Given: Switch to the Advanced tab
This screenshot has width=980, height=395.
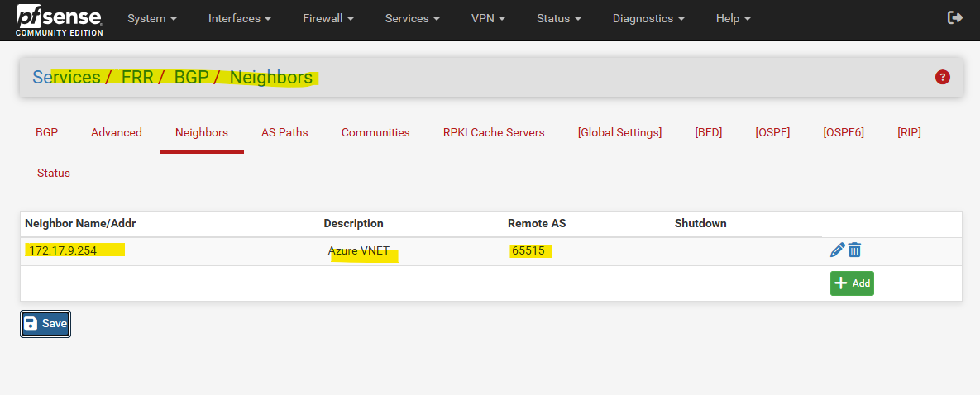Looking at the screenshot, I should click(117, 132).
